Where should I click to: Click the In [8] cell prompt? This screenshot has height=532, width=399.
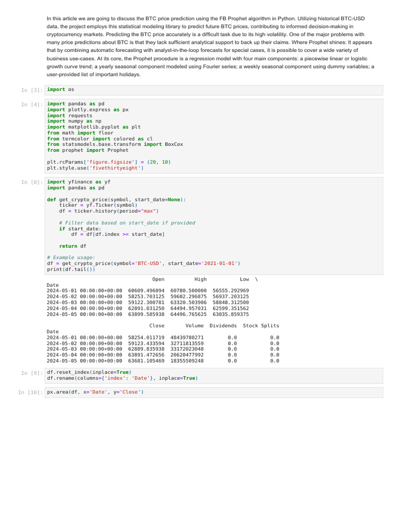(32, 182)
